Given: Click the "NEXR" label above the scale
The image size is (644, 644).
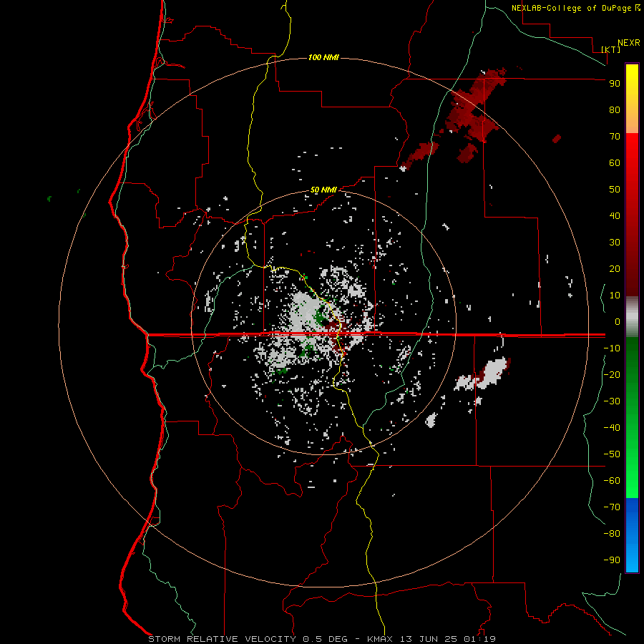Looking at the screenshot, I should click(629, 43).
